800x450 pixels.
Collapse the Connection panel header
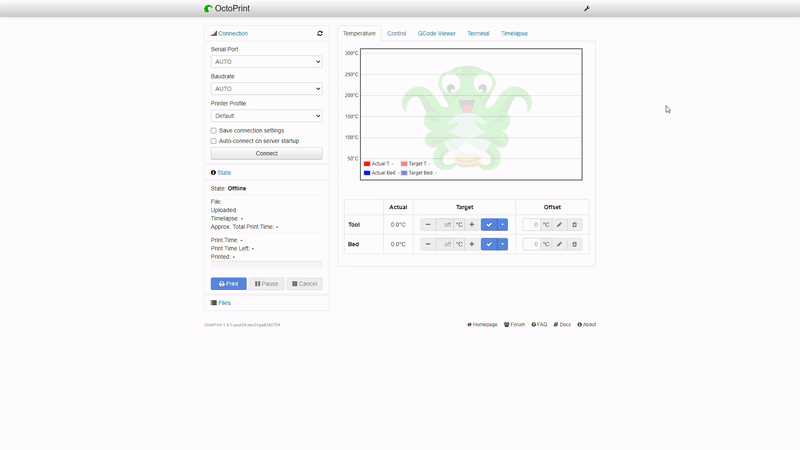coord(233,33)
